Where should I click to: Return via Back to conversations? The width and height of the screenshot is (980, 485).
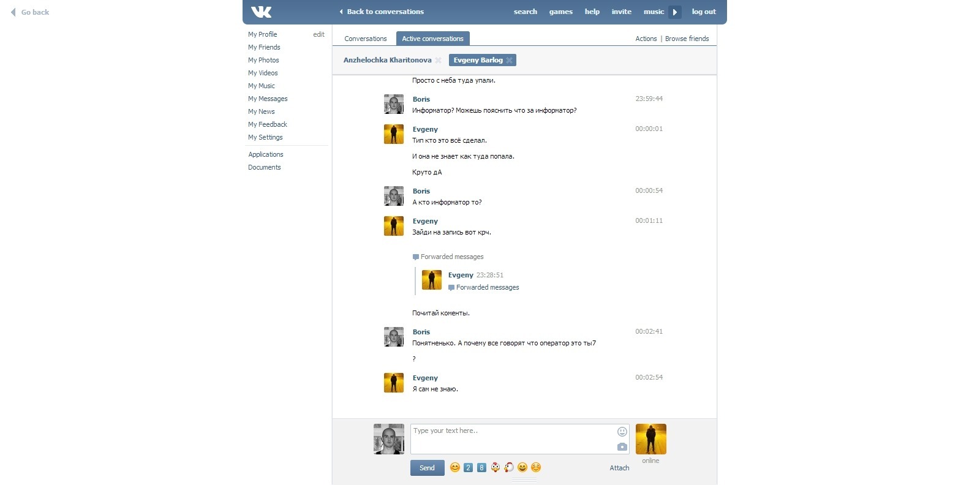(x=382, y=12)
